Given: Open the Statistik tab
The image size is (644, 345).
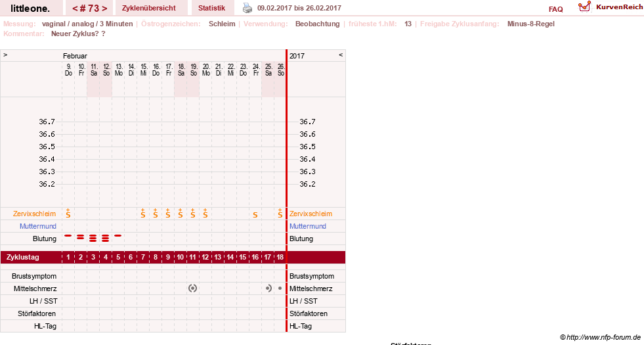Looking at the screenshot, I should pos(211,9).
